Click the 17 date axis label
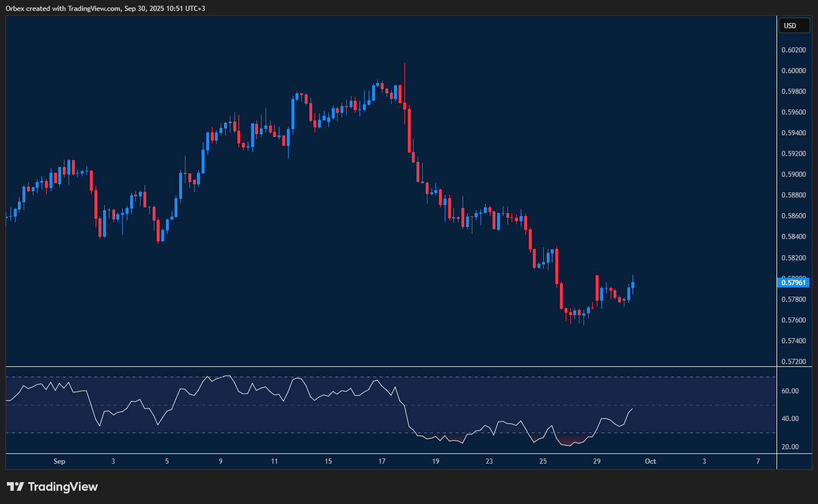This screenshot has width=818, height=504. point(382,461)
